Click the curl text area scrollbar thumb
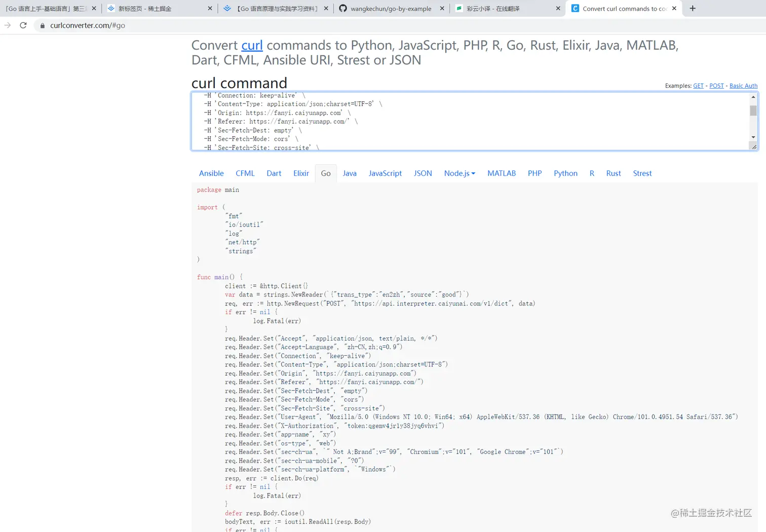Screen dimensions: 766x532 [753, 110]
